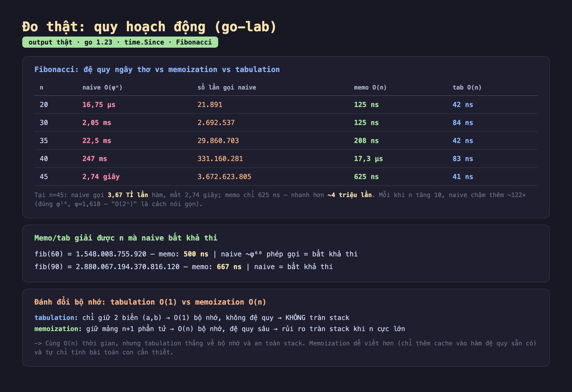Screen dimensions: 572x392
Task: Click the memo value '208 ns'
Action: click(366, 141)
